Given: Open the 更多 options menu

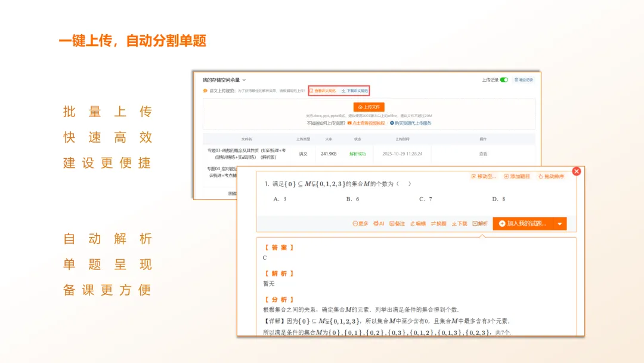Looking at the screenshot, I should coord(360,224).
